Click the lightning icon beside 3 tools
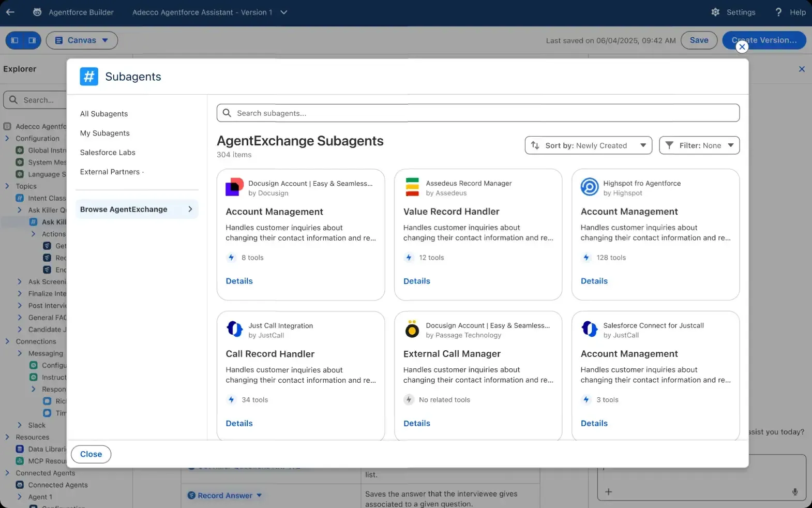The width and height of the screenshot is (812, 508). 586,400
